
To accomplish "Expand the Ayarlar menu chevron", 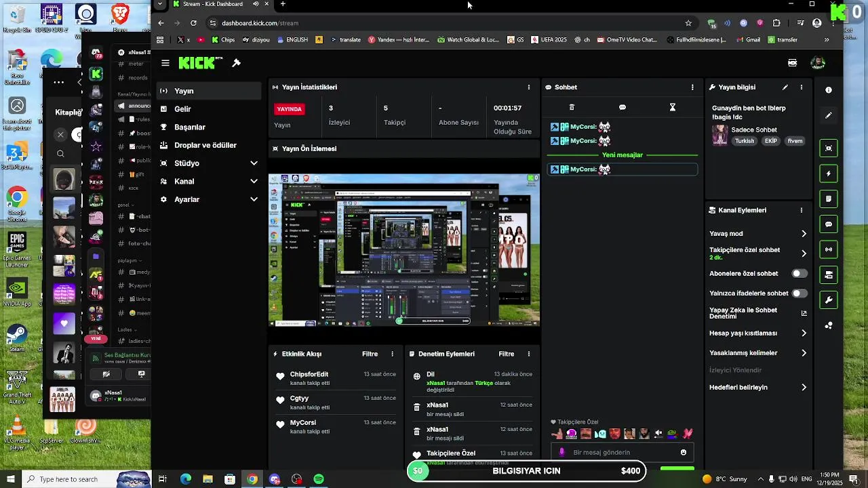I will [254, 199].
